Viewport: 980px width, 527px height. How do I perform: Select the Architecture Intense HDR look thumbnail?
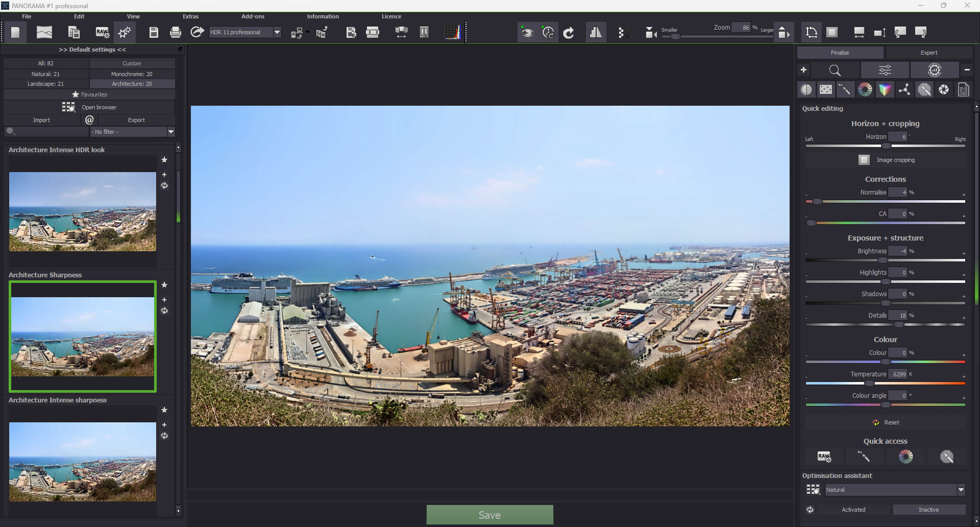tap(83, 211)
